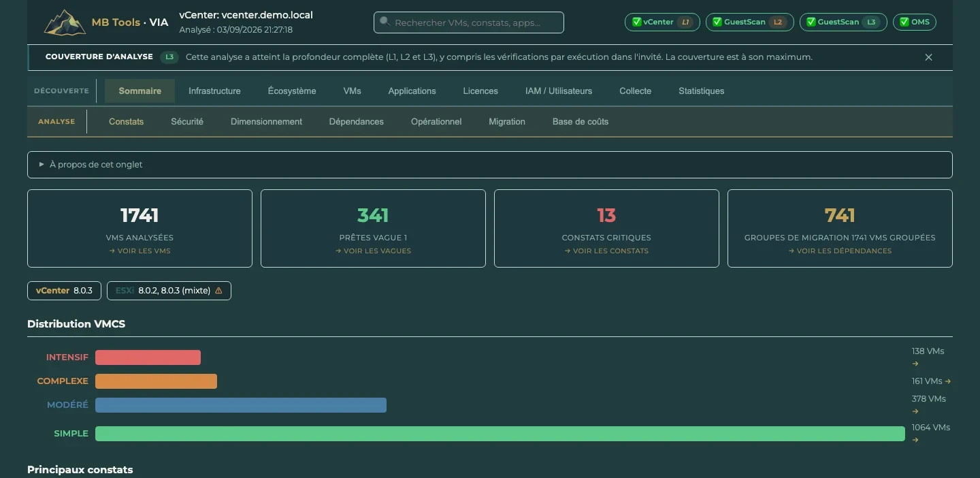
Task: Click the OMS status badge
Action: click(915, 22)
